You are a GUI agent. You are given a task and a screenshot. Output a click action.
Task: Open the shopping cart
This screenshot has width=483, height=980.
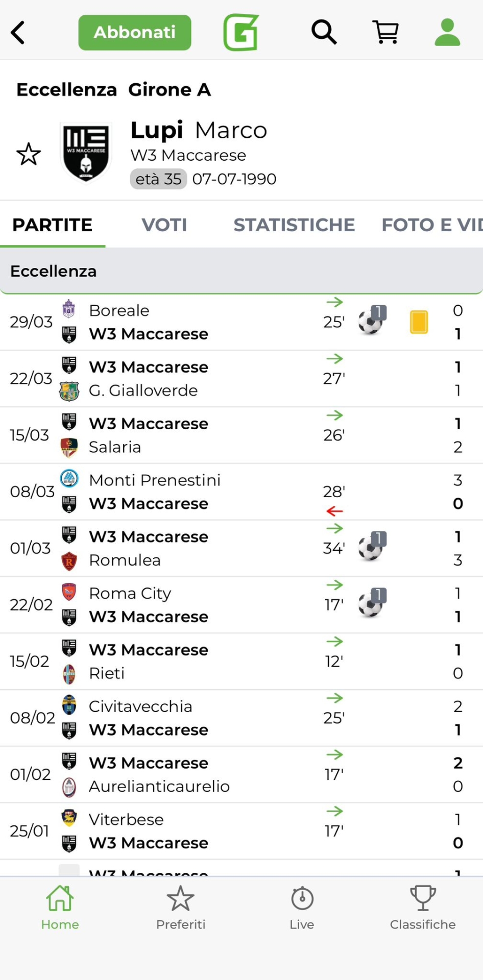[385, 33]
